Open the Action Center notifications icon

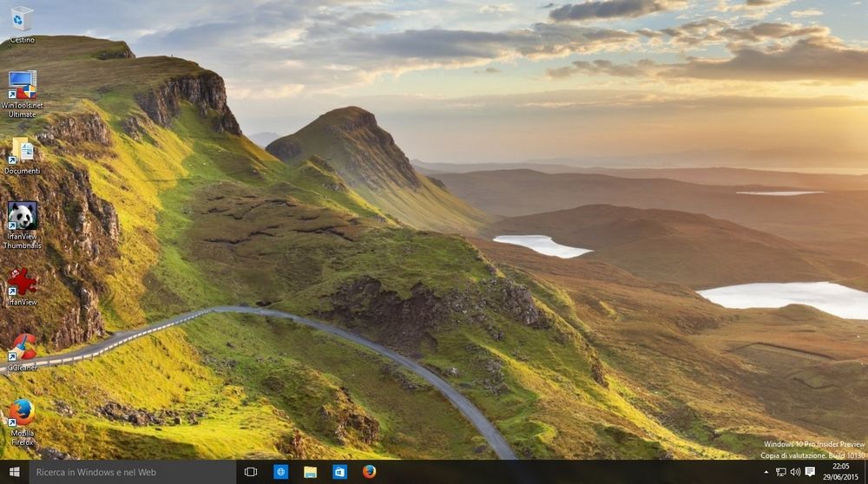tap(810, 472)
